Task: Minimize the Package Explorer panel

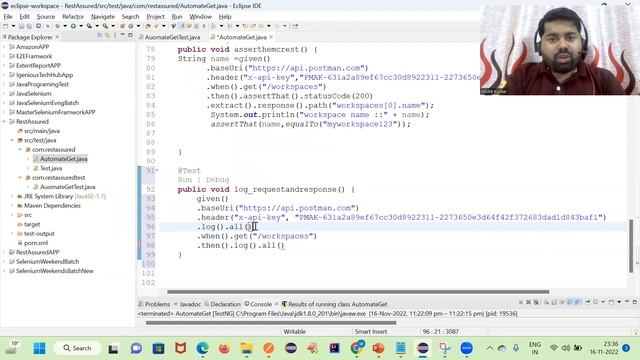Action: (x=122, y=35)
